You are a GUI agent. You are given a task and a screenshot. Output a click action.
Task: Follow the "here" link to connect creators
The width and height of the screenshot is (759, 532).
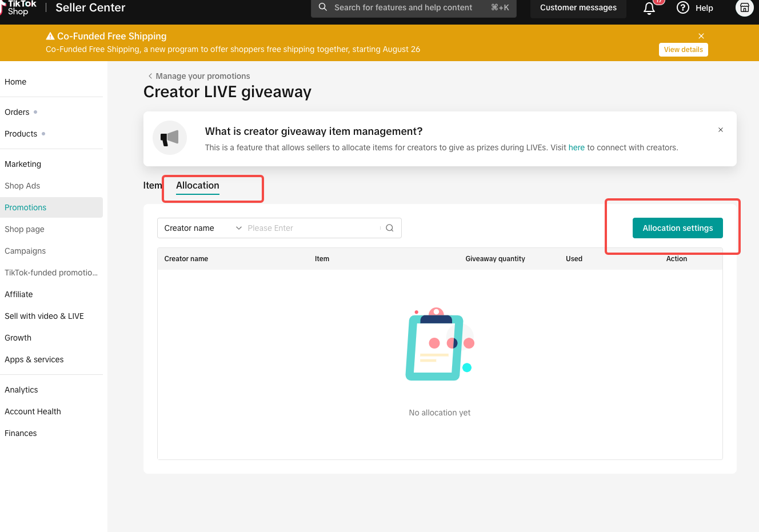tap(576, 147)
